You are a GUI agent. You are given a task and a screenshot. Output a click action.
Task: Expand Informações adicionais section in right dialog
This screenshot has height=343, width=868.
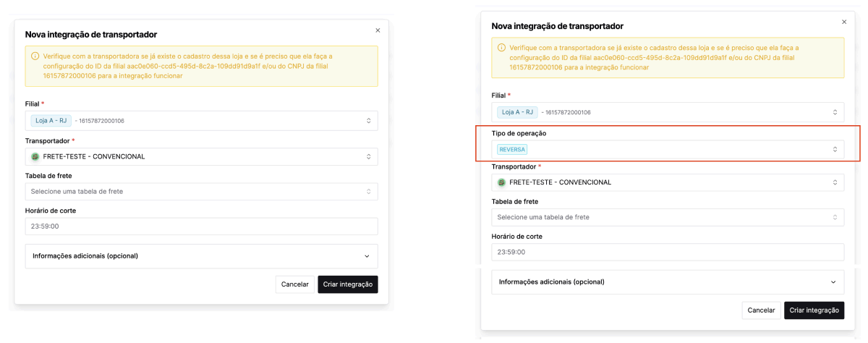pos(668,281)
